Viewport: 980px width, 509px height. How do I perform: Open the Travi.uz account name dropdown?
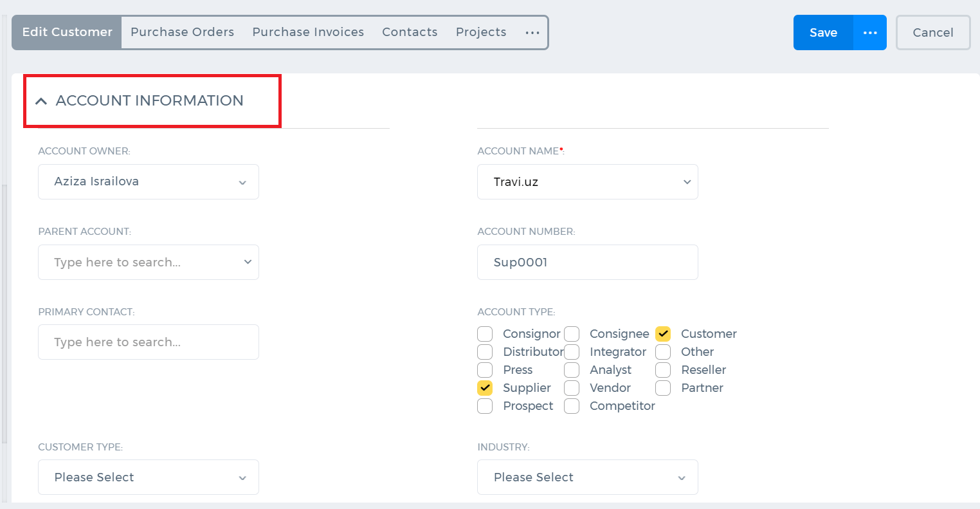point(588,181)
